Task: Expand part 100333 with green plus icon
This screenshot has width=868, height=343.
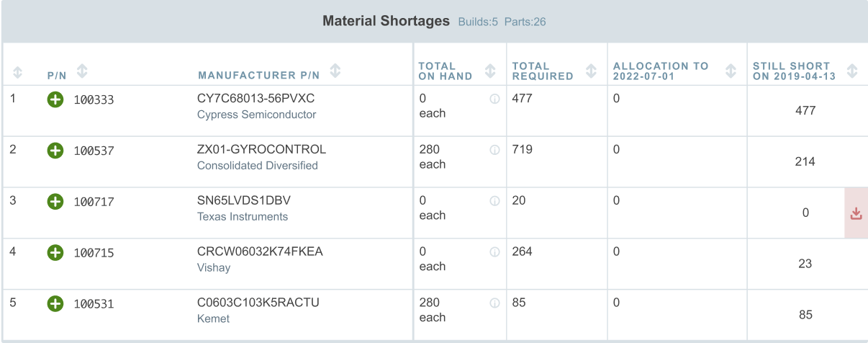Action: click(55, 100)
